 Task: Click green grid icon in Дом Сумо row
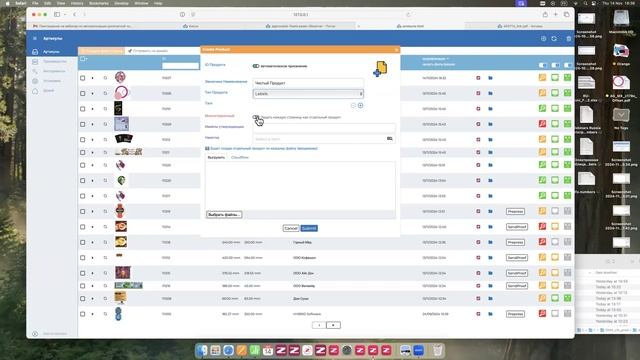(x=567, y=298)
